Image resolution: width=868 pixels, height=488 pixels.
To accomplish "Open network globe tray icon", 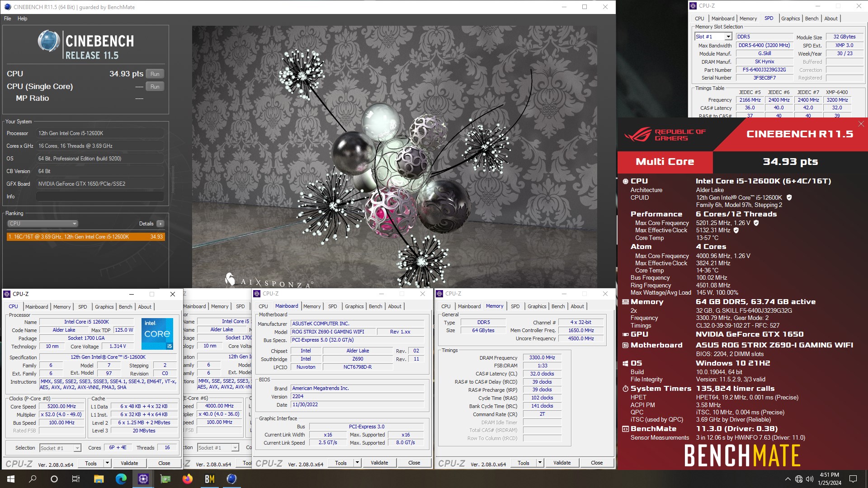I will pyautogui.click(x=799, y=479).
